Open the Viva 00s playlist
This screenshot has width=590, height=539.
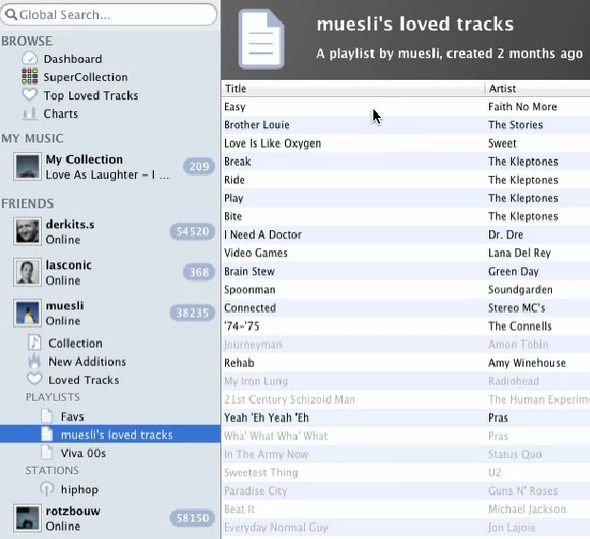point(83,453)
